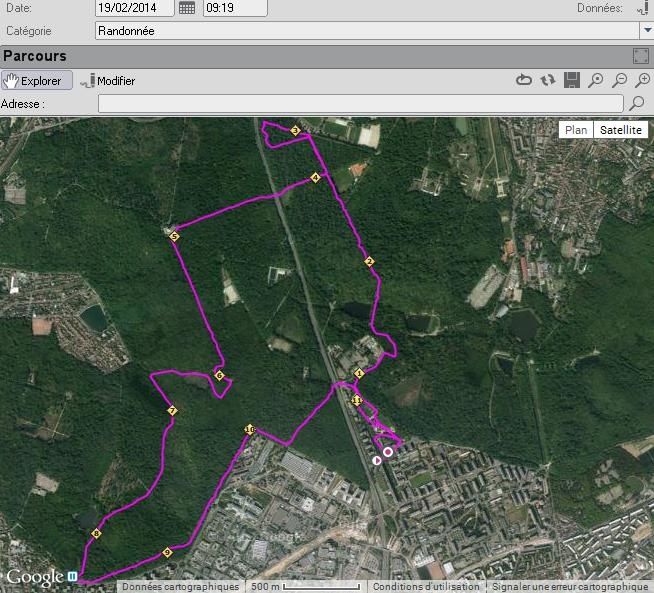Search the address with magnifier icon
This screenshot has height=593, width=654.
coord(636,103)
